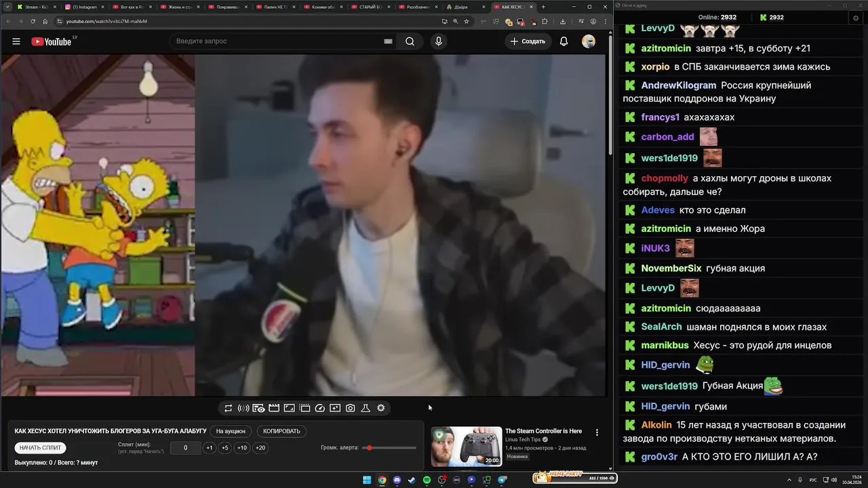Open Telegram from the taskbar
The width and height of the screenshot is (868, 488).
502,480
